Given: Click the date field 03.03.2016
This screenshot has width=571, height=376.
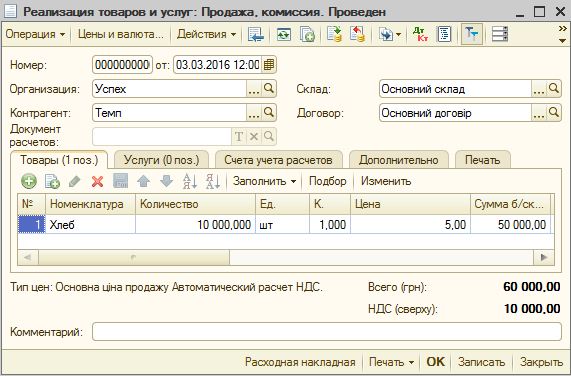Looking at the screenshot, I should point(217,65).
